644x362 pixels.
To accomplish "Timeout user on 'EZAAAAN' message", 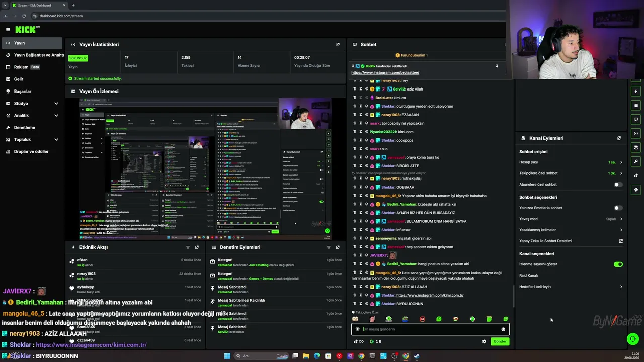I will [x=360, y=115].
